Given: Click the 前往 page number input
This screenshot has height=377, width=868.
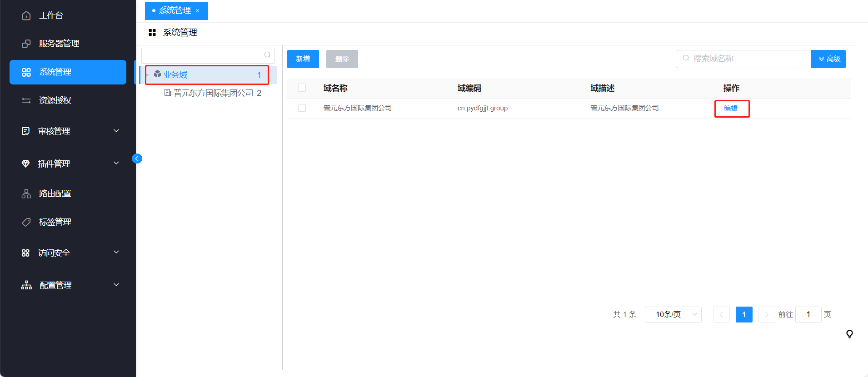Looking at the screenshot, I should [808, 314].
